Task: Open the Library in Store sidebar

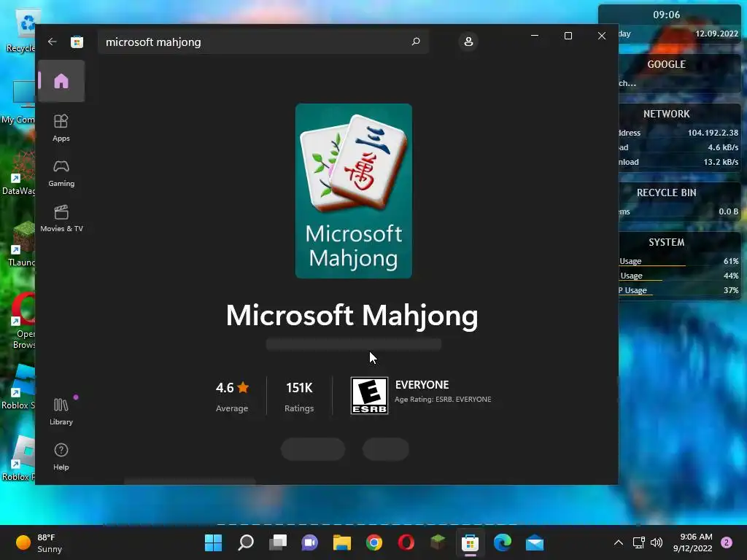Action: (x=61, y=411)
